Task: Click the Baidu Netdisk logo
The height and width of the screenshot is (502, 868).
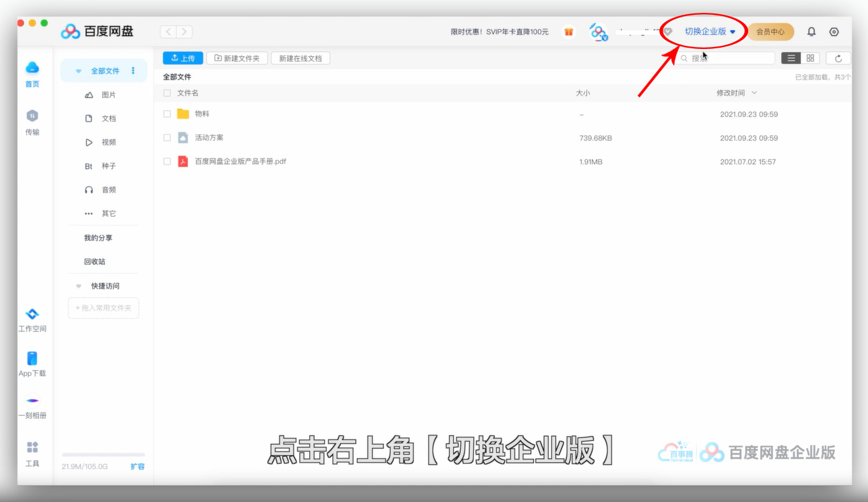Action: pos(97,32)
